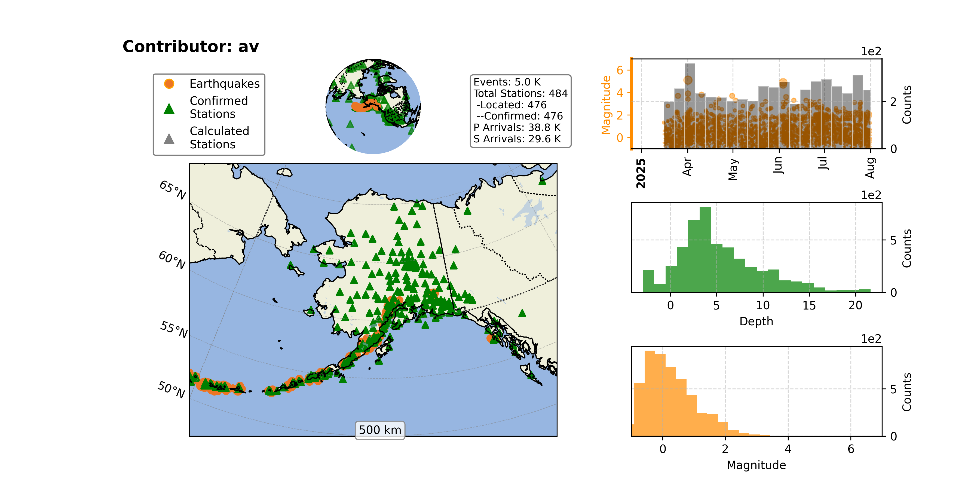Select the globe inset overview map

pyautogui.click(x=373, y=106)
